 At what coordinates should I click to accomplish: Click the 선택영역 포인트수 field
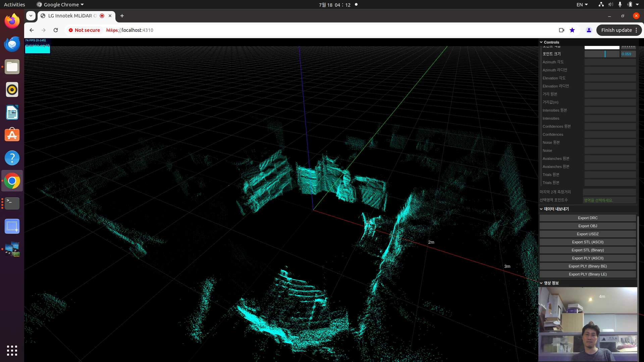click(x=609, y=200)
